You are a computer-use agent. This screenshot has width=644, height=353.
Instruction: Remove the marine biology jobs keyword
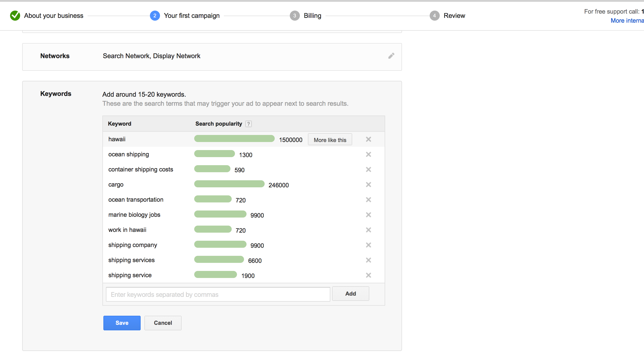click(368, 215)
